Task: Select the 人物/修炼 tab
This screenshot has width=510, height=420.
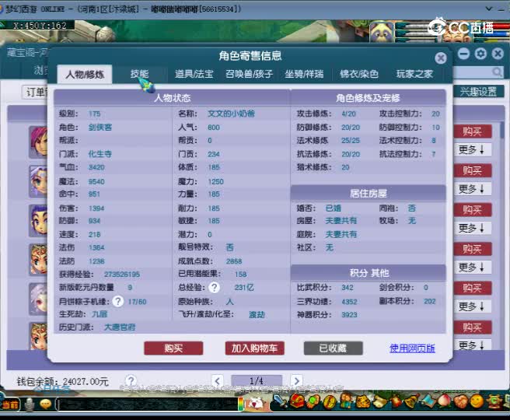Action: [x=85, y=75]
